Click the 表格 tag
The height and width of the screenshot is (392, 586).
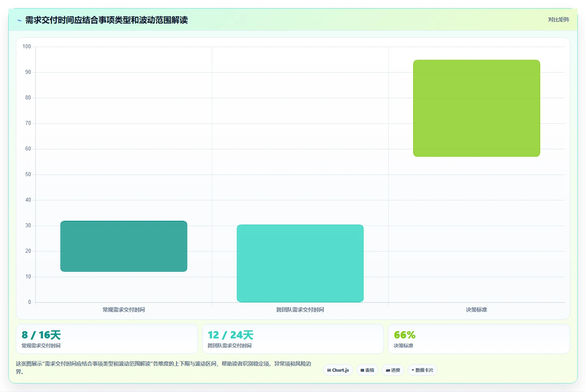(367, 370)
